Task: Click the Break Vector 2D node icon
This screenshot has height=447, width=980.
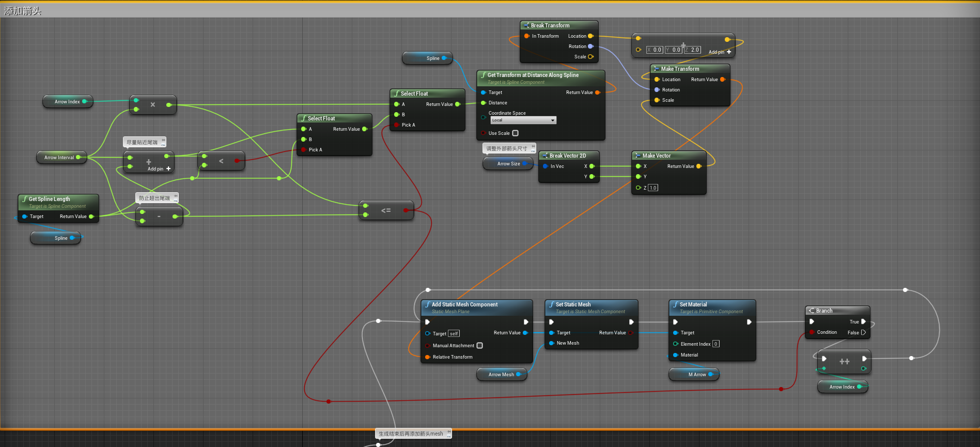Action: pyautogui.click(x=545, y=156)
